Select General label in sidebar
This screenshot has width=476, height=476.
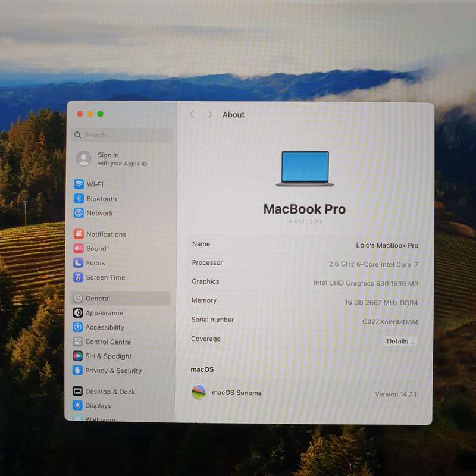click(98, 299)
